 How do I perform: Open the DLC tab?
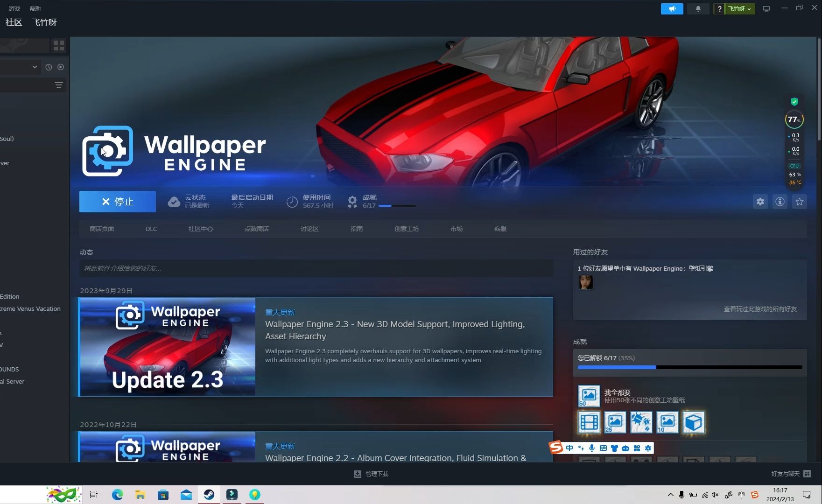coord(151,229)
